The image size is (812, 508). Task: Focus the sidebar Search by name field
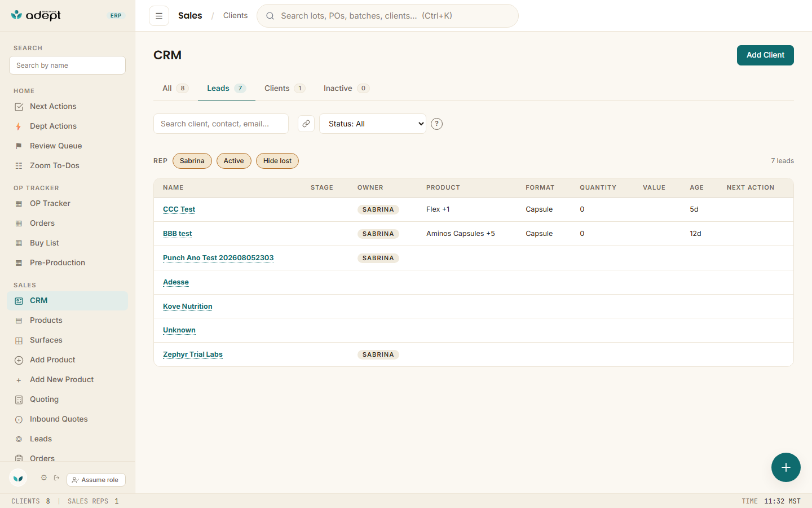coord(67,65)
